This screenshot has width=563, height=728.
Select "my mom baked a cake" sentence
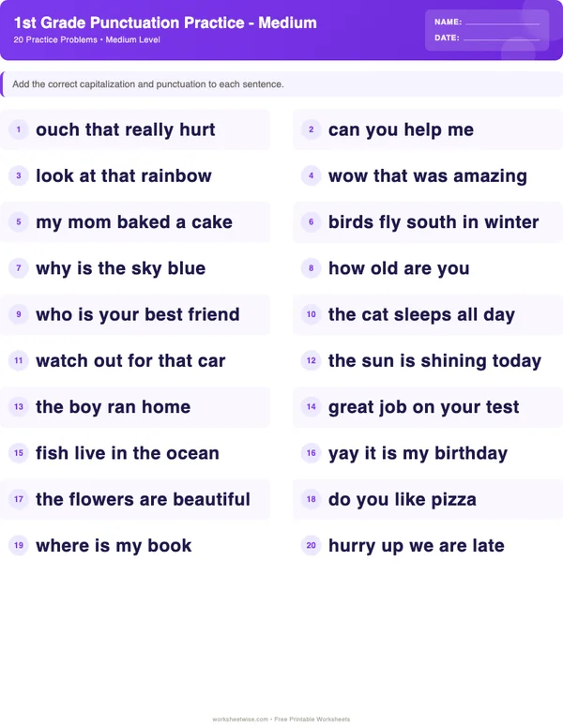pos(134,222)
